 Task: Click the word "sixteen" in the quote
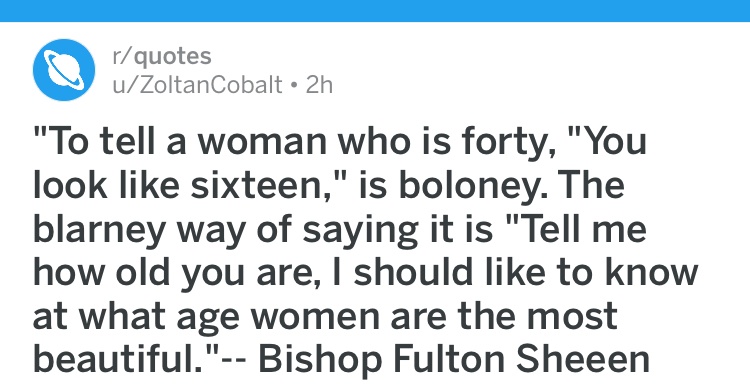[x=257, y=186]
